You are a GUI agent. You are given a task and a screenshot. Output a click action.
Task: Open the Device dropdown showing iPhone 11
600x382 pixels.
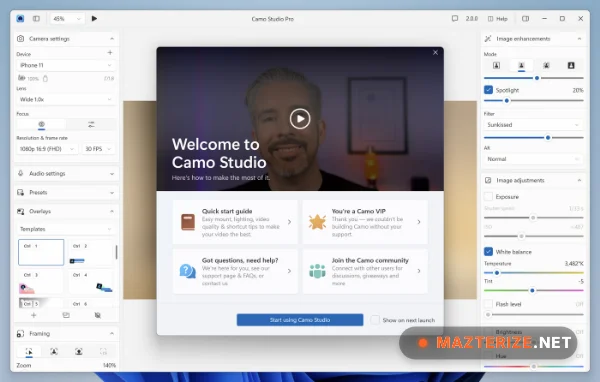(x=66, y=65)
